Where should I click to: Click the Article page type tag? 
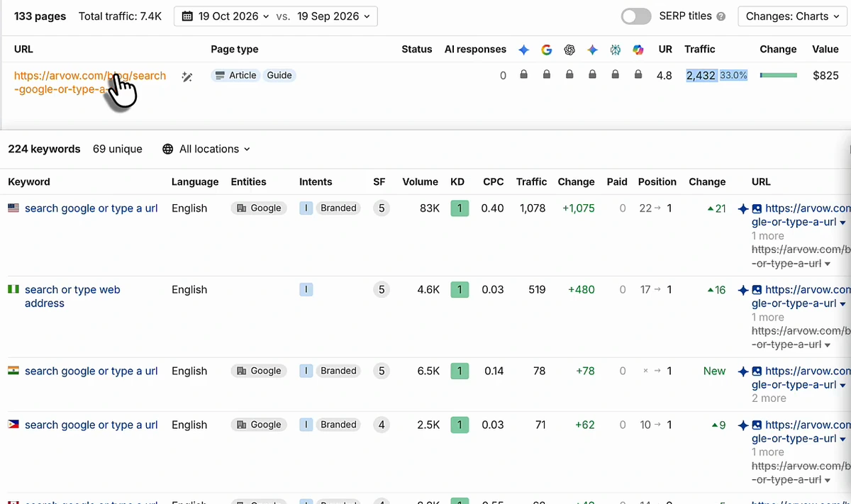tap(235, 75)
